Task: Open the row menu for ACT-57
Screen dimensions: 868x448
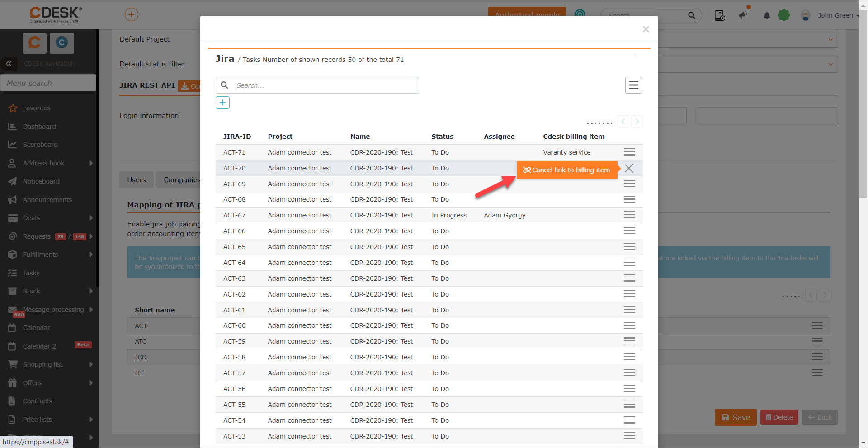Action: (629, 373)
